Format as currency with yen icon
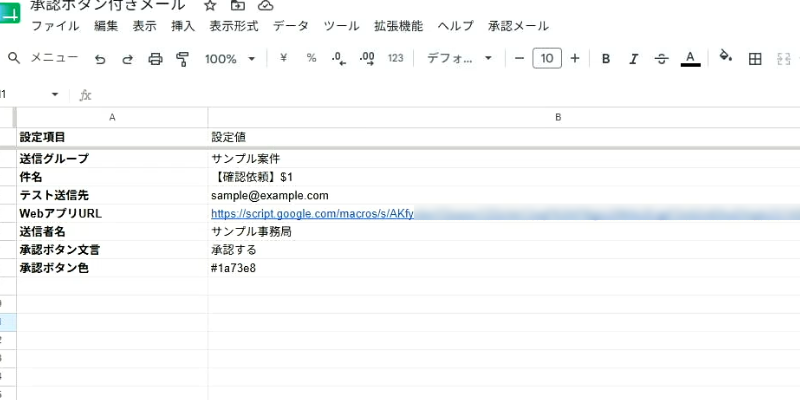 pos(284,58)
